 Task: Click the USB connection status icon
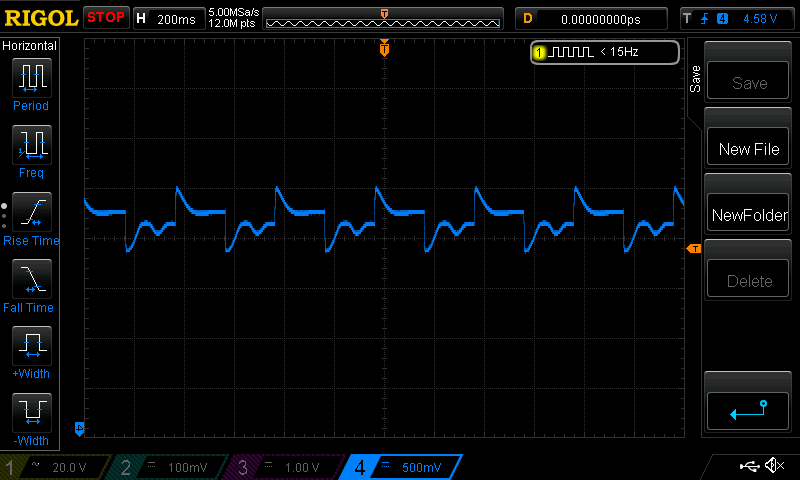748,466
